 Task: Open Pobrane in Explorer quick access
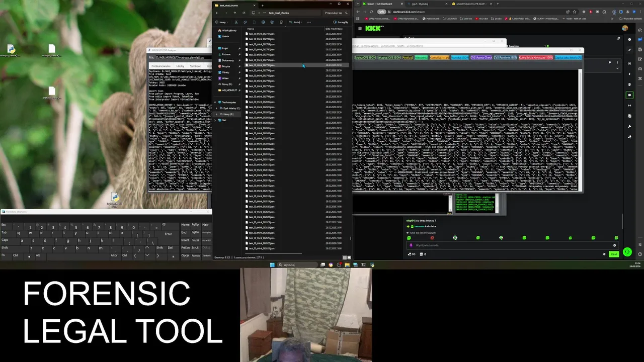[226, 54]
